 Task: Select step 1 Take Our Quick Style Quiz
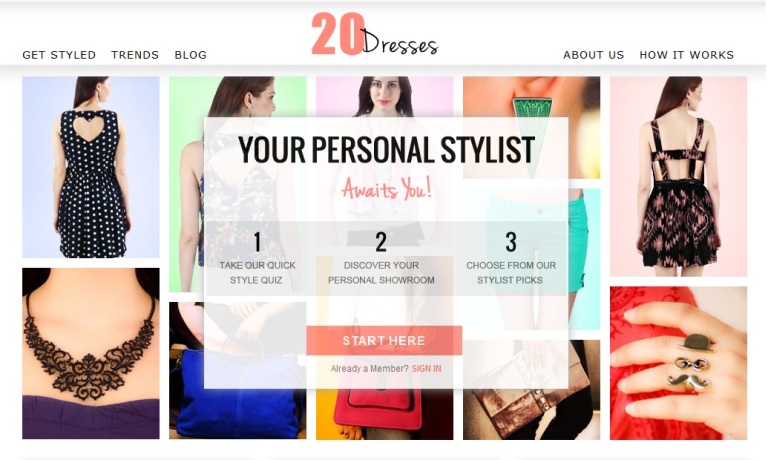pos(257,258)
